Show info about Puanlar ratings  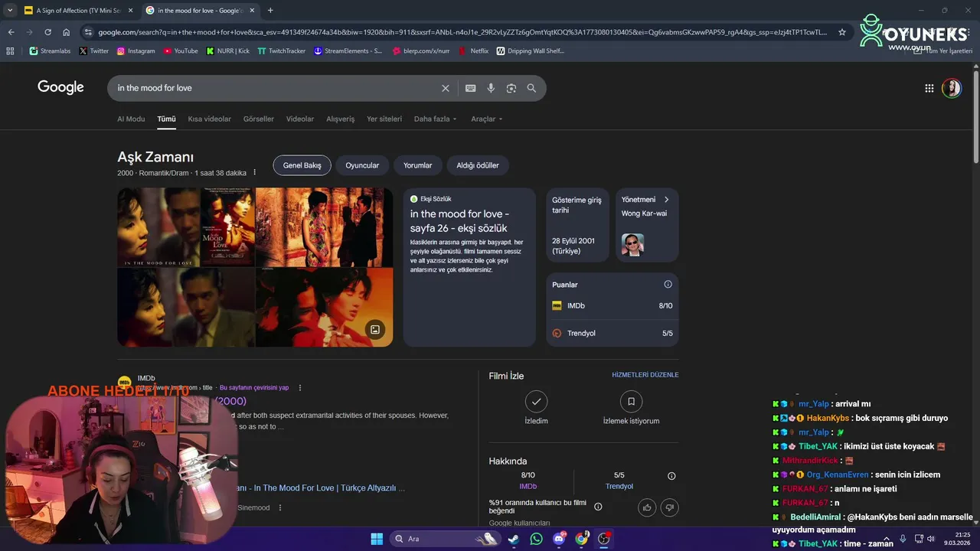coord(668,285)
